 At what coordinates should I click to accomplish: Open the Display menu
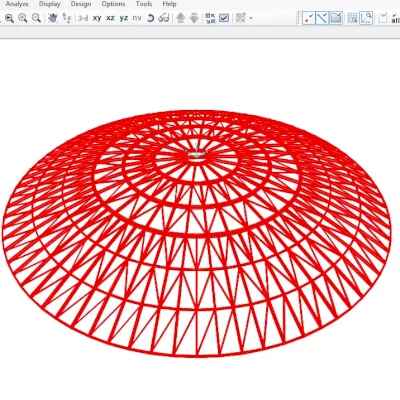coord(49,4)
